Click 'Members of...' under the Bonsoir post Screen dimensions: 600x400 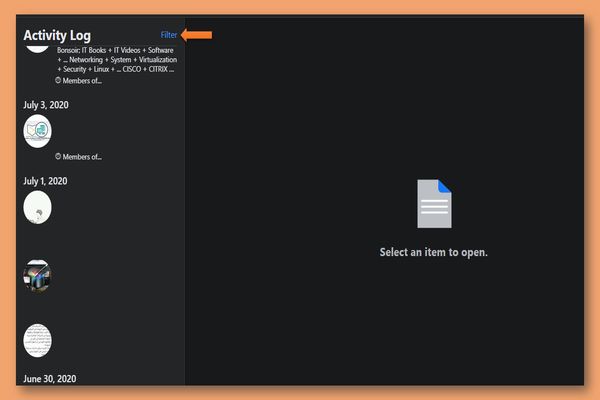82,81
